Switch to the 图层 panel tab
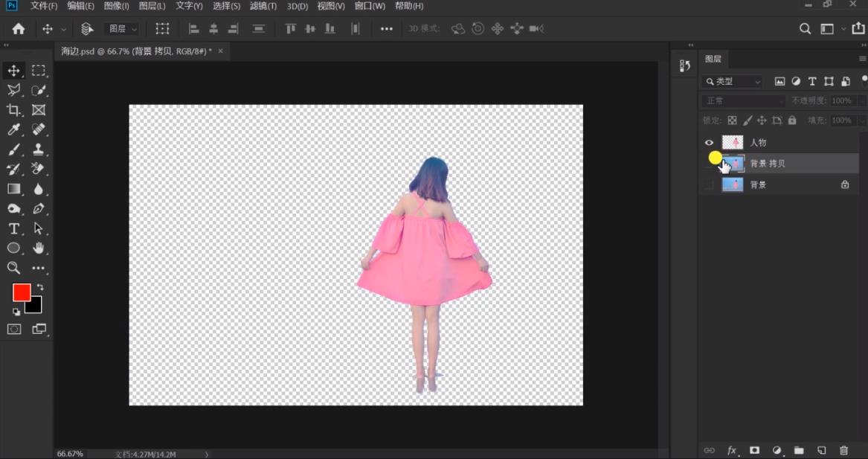This screenshot has width=868, height=459. [713, 59]
